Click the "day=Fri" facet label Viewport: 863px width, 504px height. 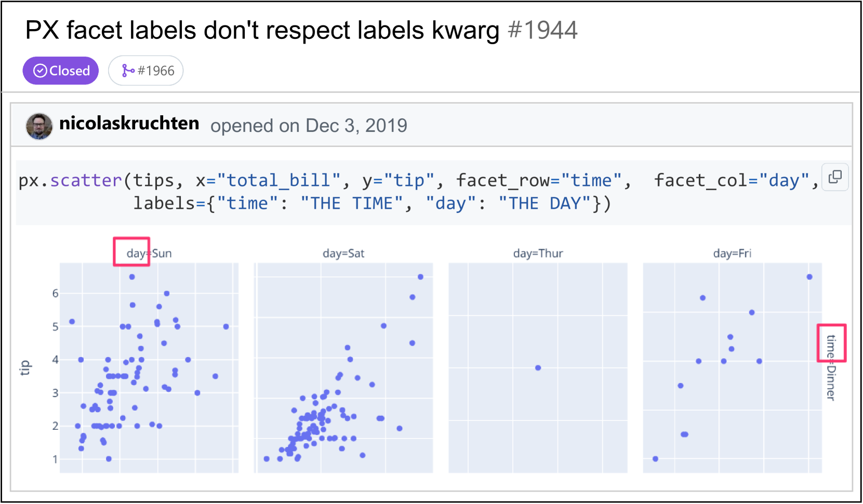tap(732, 253)
